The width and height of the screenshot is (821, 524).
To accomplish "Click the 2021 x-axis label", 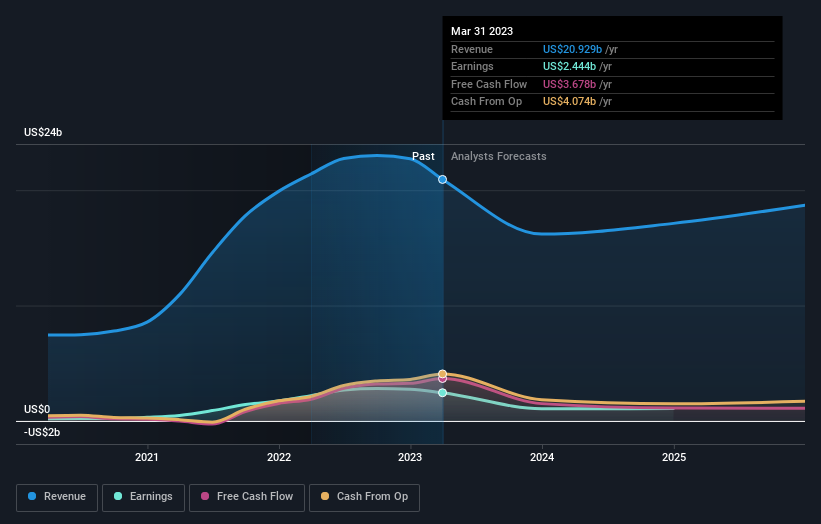I will [x=147, y=457].
